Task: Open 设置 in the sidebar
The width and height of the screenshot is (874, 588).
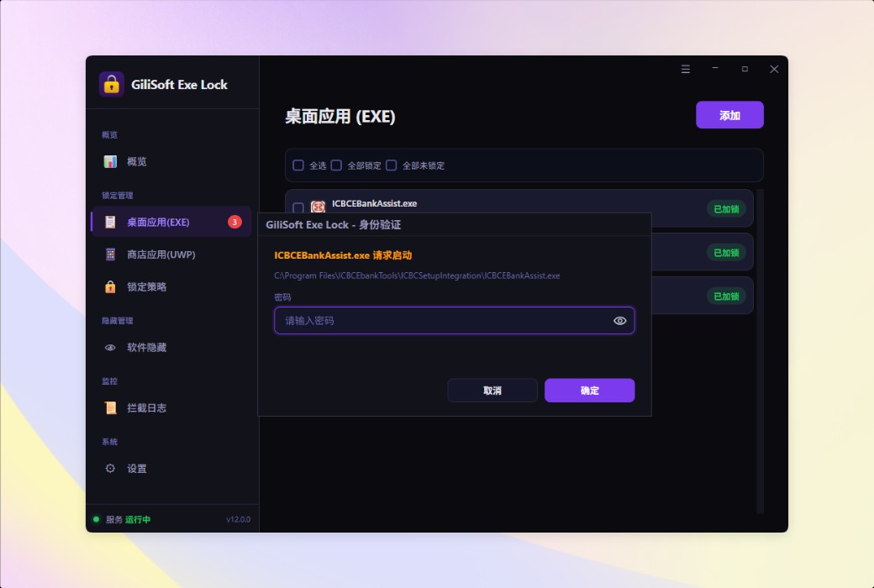Action: point(171,468)
